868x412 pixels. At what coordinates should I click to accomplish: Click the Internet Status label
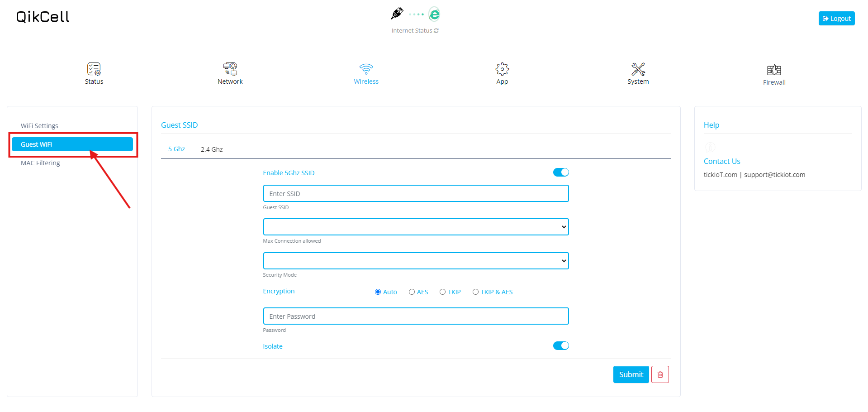pos(412,31)
